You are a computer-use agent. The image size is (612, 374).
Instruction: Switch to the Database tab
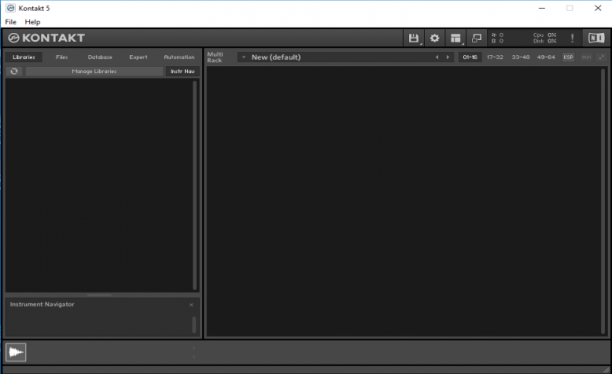(100, 57)
